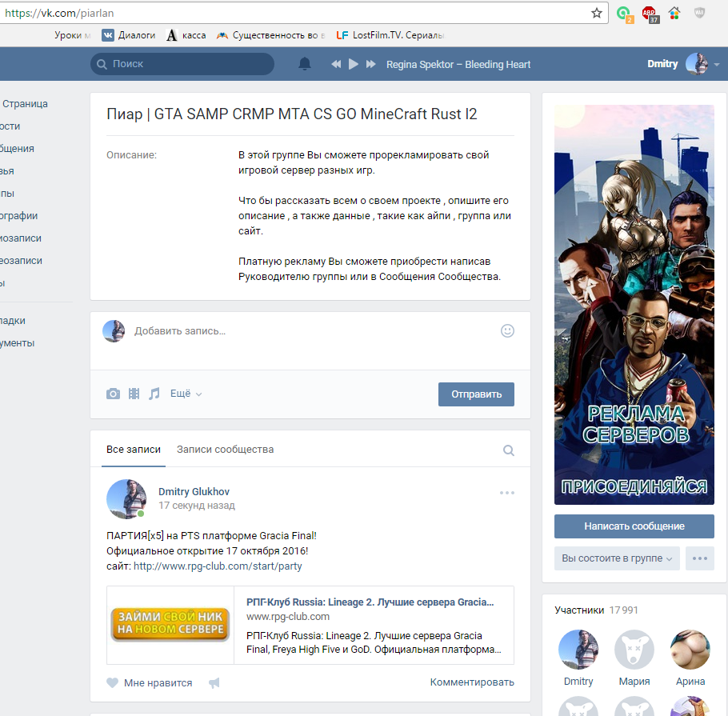Open Dmitry Glukhov's profile link on the post

pyautogui.click(x=194, y=492)
